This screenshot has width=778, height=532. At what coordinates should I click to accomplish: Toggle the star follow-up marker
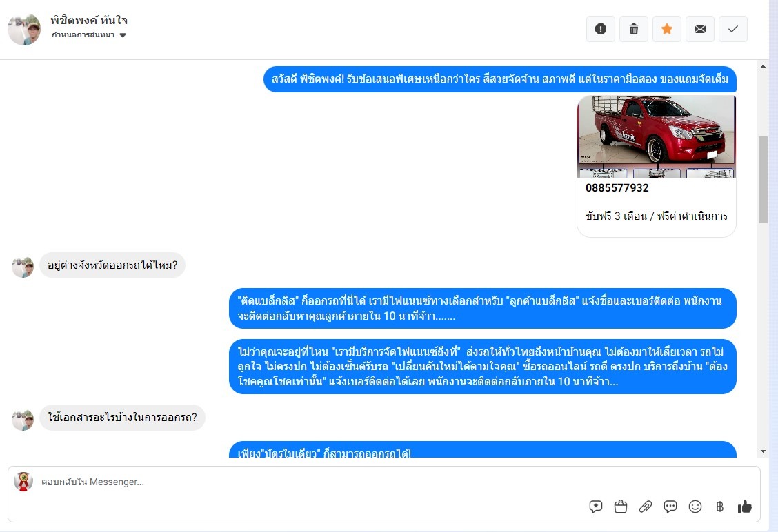click(x=667, y=29)
